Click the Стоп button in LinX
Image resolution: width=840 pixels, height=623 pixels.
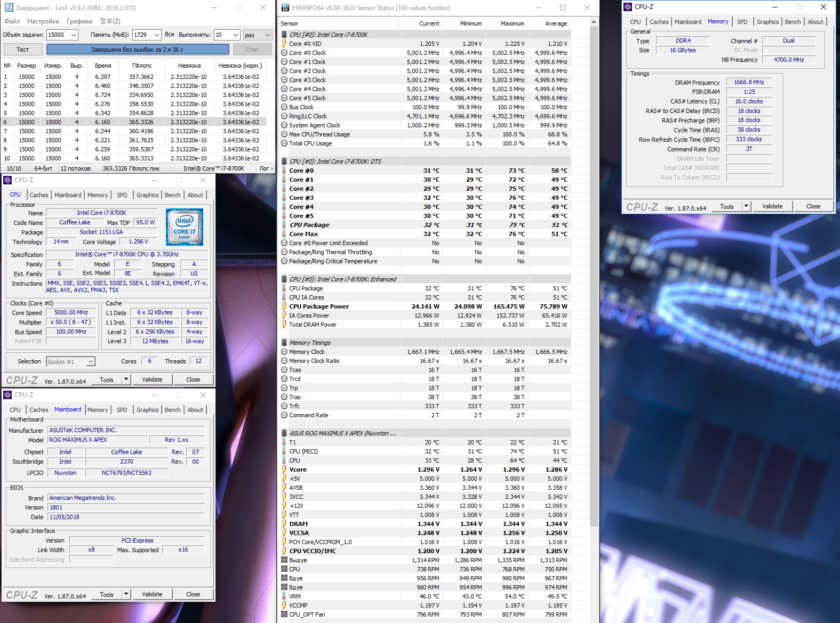[252, 50]
